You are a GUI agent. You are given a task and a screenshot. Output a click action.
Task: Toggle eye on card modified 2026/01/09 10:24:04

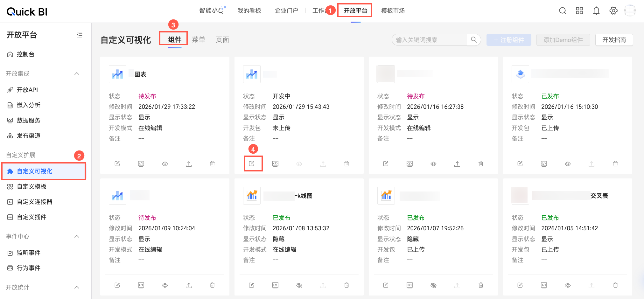click(x=165, y=285)
